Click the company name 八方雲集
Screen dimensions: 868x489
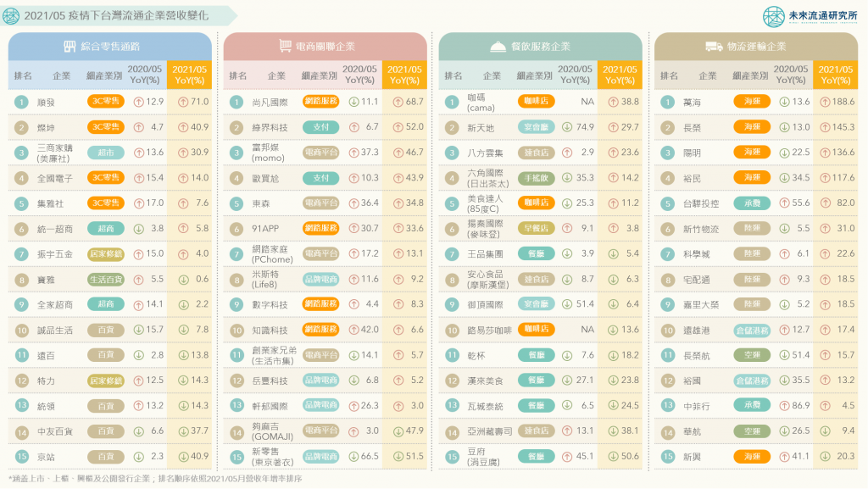485,153
